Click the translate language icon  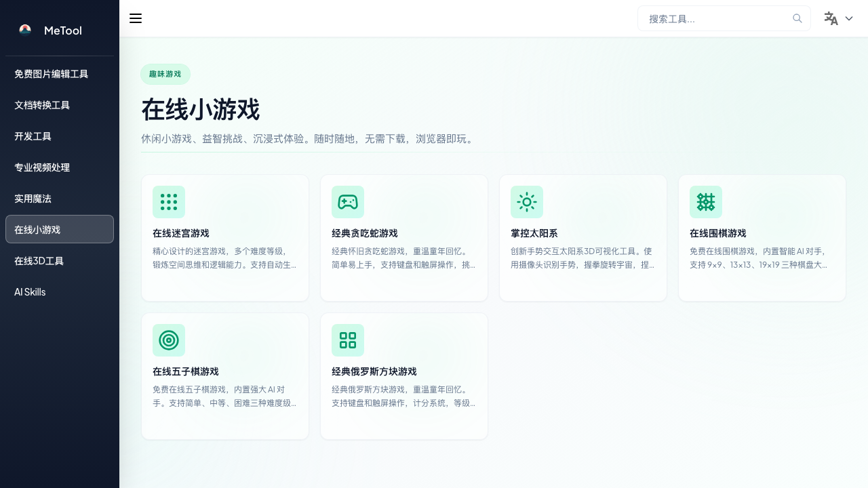831,18
